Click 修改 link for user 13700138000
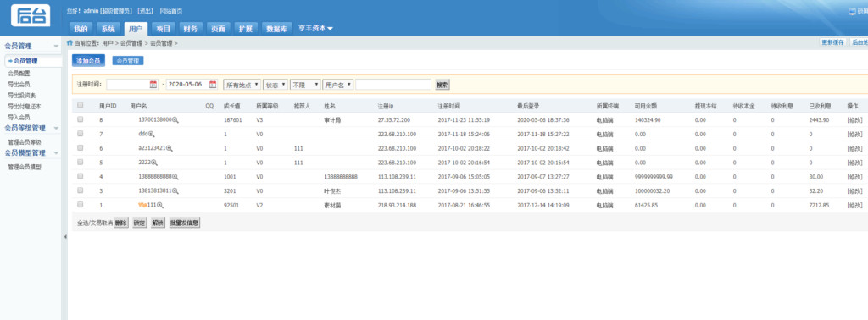 pos(854,120)
